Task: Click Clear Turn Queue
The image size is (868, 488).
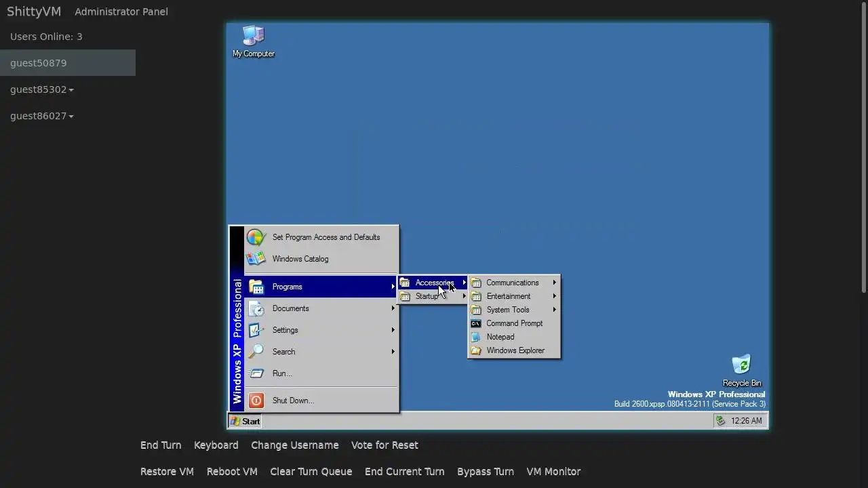Action: pos(311,472)
